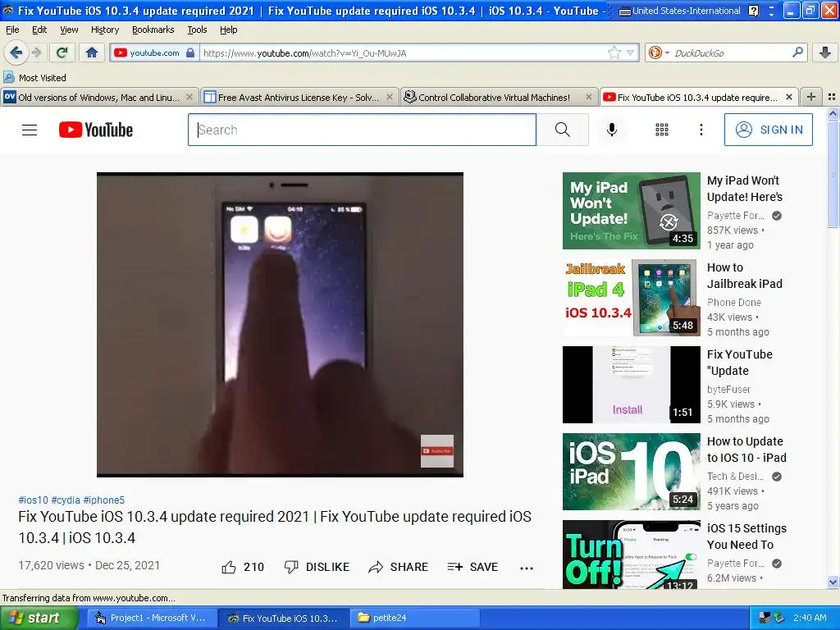Screen dimensions: 840x630
Task: Open the YouTube apps grid icon
Action: click(x=662, y=130)
